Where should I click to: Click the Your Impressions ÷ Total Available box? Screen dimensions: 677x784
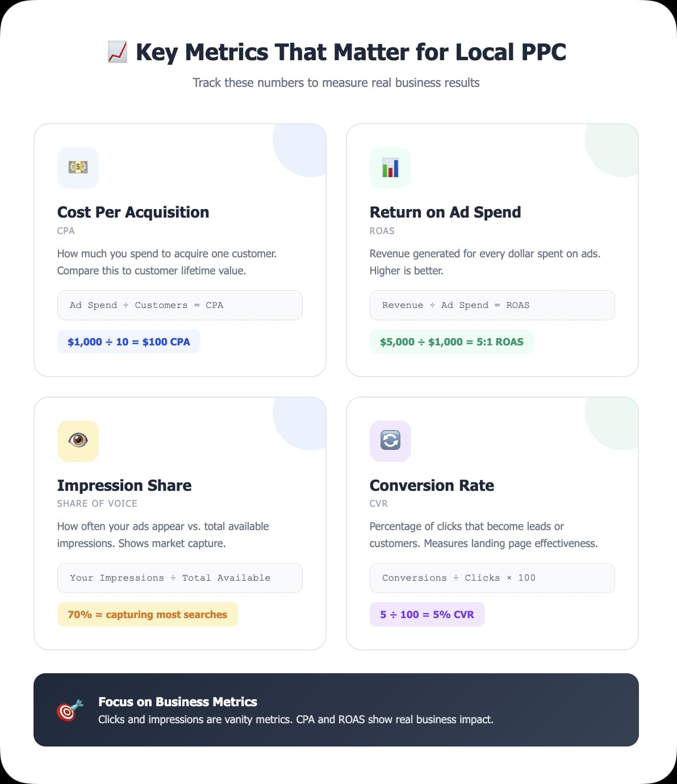click(x=179, y=578)
